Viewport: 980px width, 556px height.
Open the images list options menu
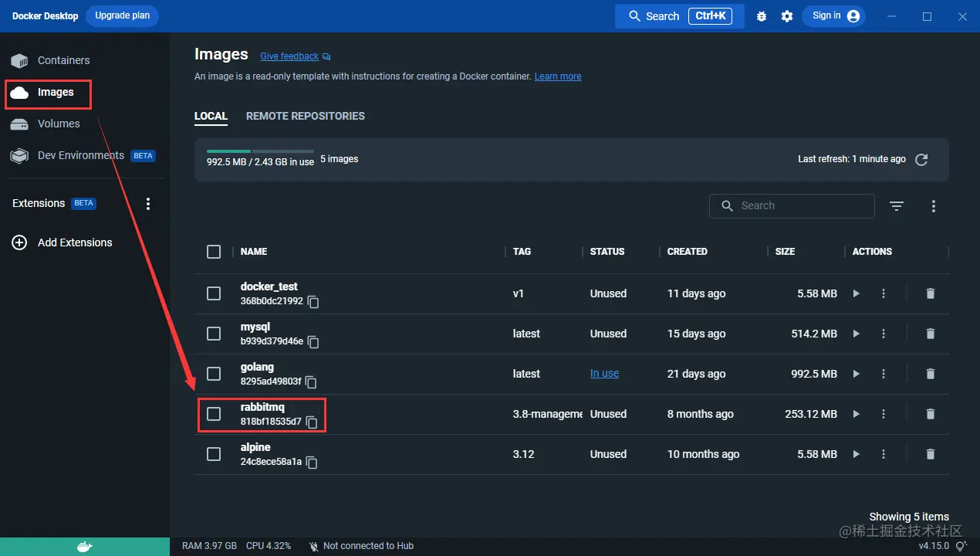click(x=934, y=206)
